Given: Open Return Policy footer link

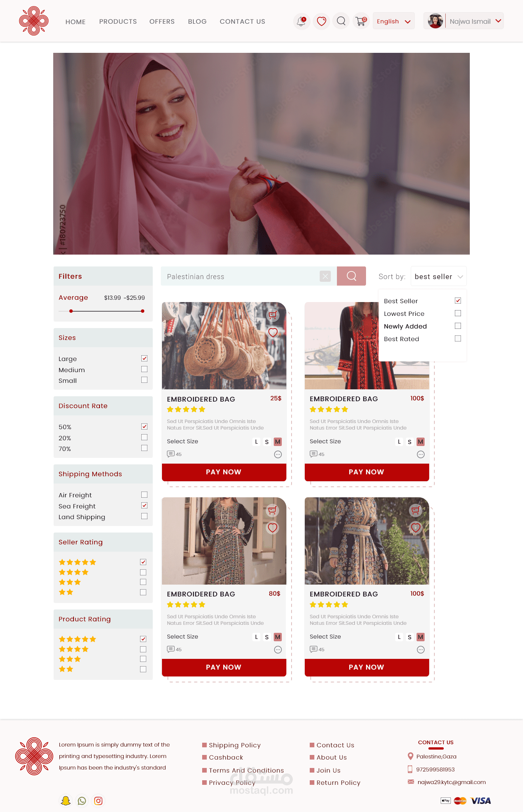Looking at the screenshot, I should (338, 783).
